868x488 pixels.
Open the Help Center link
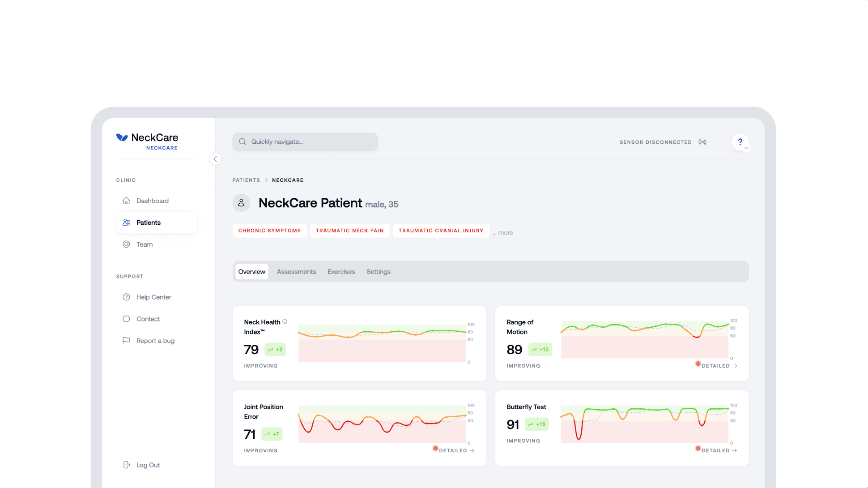153,297
